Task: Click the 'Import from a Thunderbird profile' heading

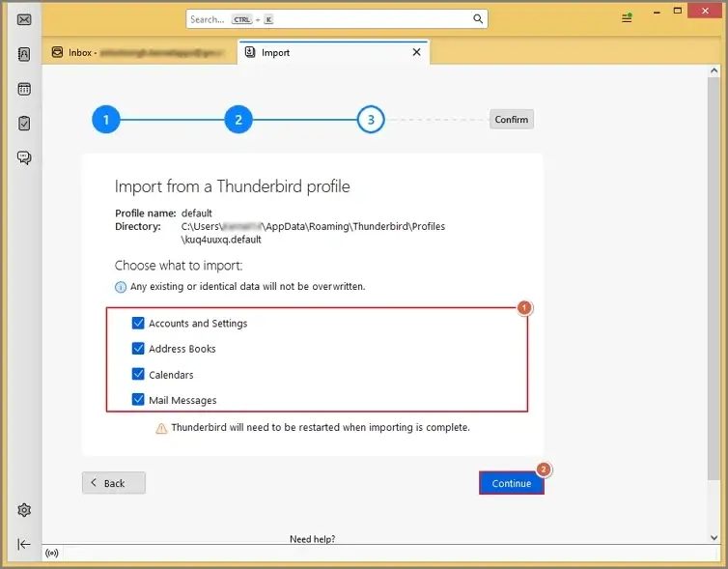Action: (x=232, y=186)
